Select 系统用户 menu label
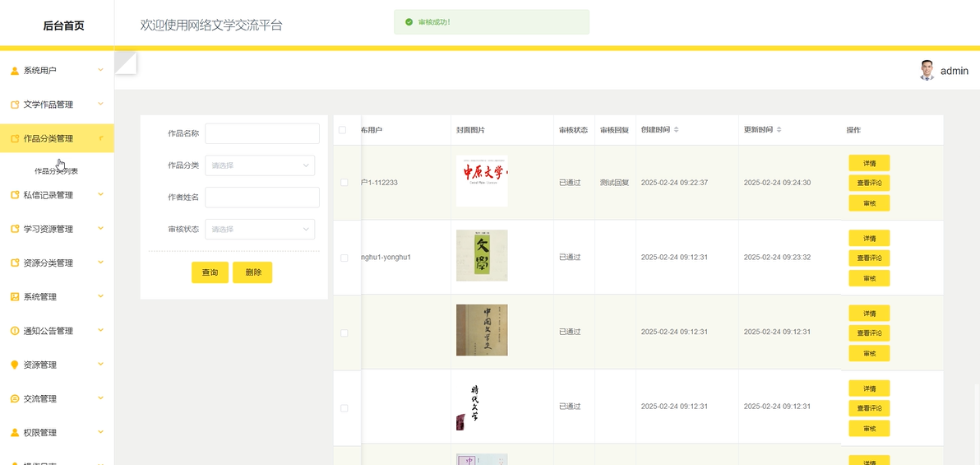Screen dimensions: 980x465 [x=40, y=71]
